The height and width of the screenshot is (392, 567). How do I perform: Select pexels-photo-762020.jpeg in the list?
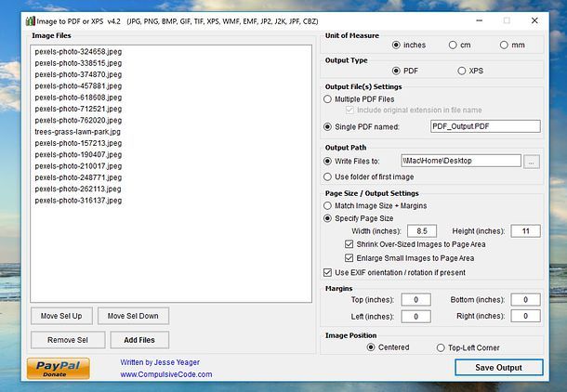(x=78, y=121)
